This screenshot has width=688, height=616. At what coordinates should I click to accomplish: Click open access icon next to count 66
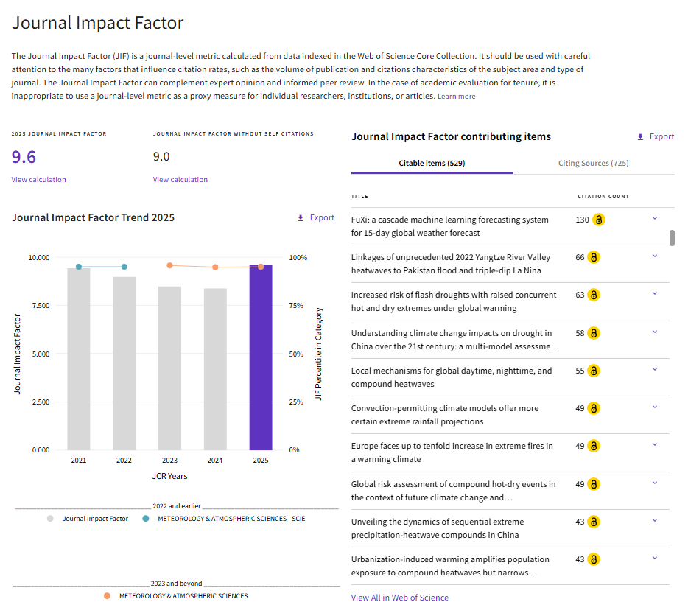(593, 257)
